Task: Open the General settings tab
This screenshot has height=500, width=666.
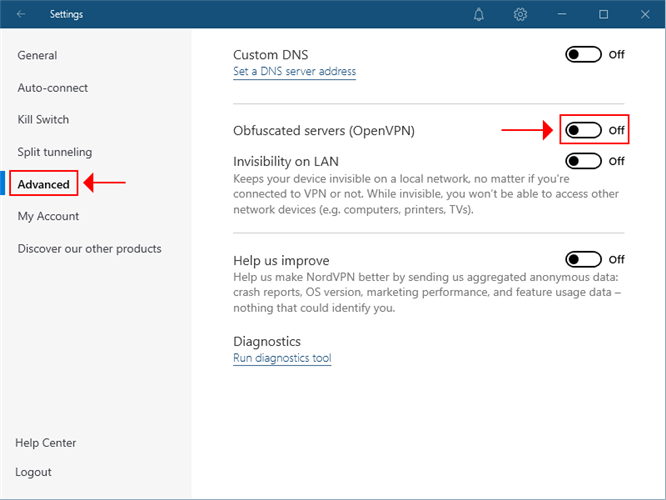Action: point(37,56)
